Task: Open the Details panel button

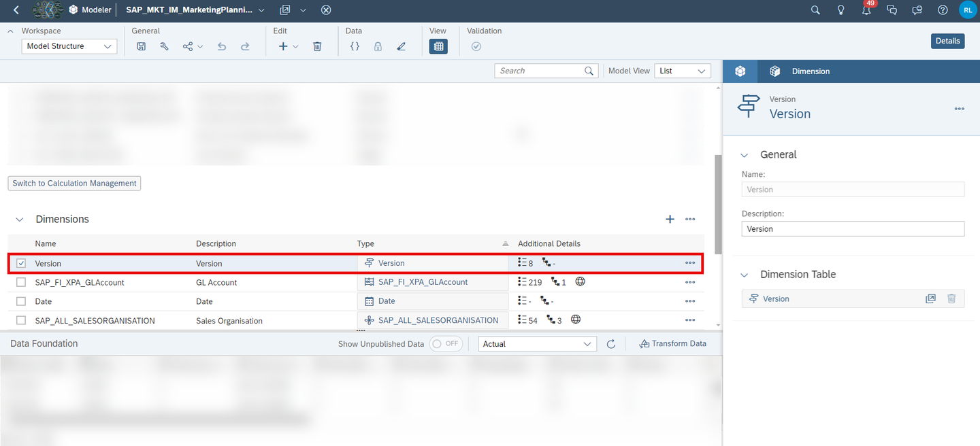Action: (x=947, y=41)
